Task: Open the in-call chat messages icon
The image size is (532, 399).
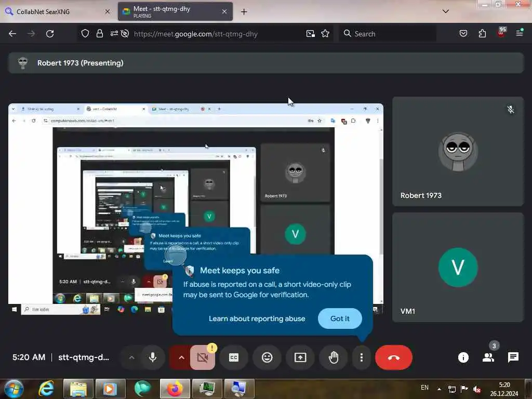Action: (x=513, y=357)
